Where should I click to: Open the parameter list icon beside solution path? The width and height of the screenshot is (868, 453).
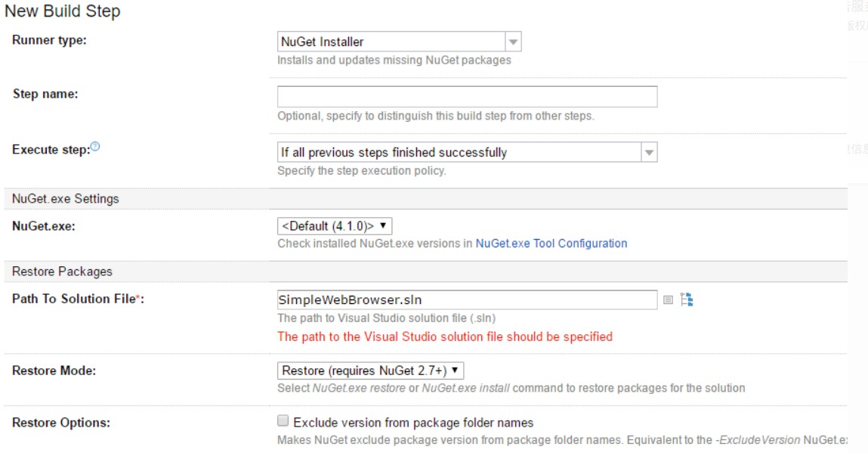point(668,300)
